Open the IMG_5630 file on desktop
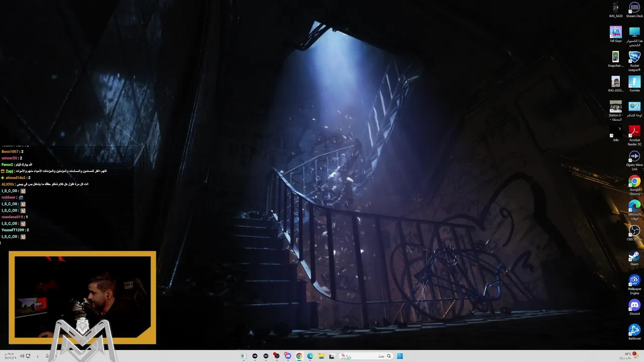This screenshot has width=644, height=362. (616, 10)
